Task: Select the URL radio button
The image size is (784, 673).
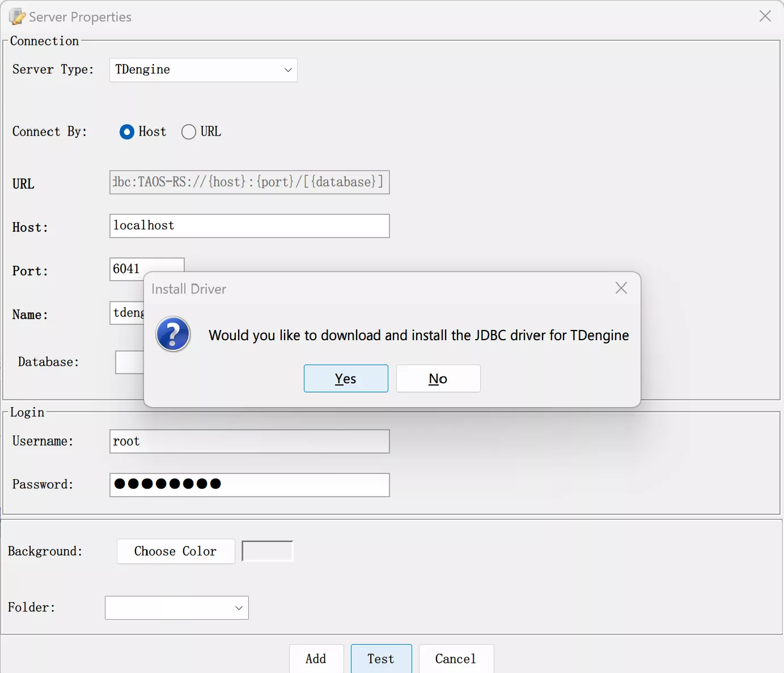Action: 189,132
